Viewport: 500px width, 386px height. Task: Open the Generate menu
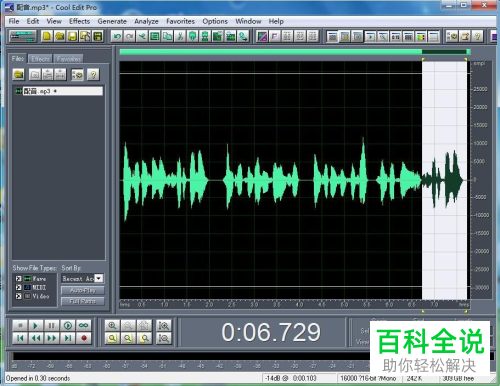(x=112, y=21)
